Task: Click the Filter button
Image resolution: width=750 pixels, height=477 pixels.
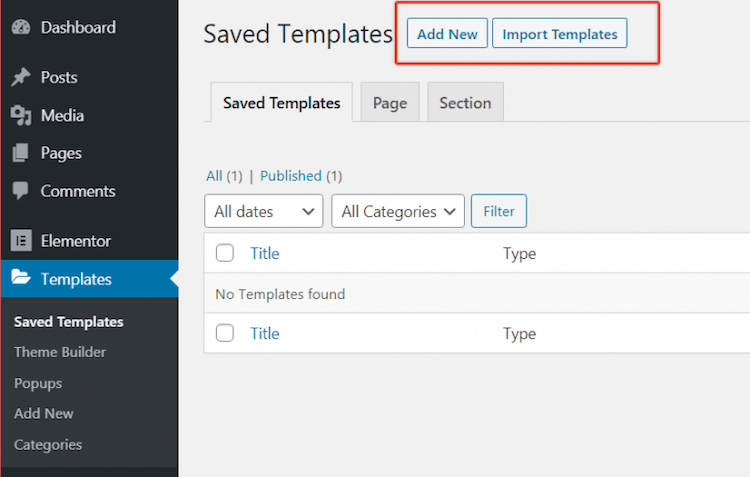Action: click(499, 211)
